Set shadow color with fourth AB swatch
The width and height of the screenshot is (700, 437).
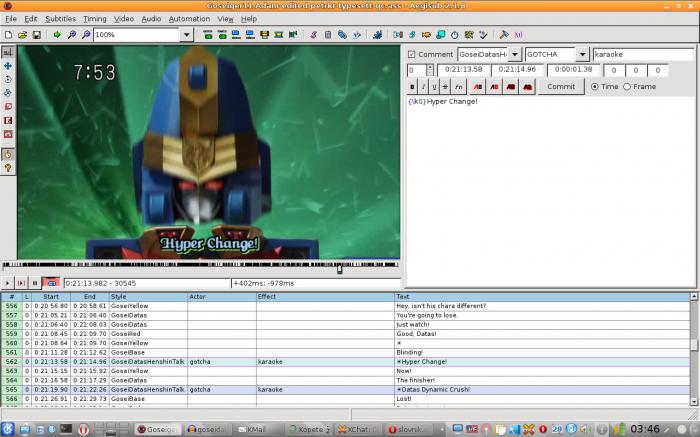point(527,87)
